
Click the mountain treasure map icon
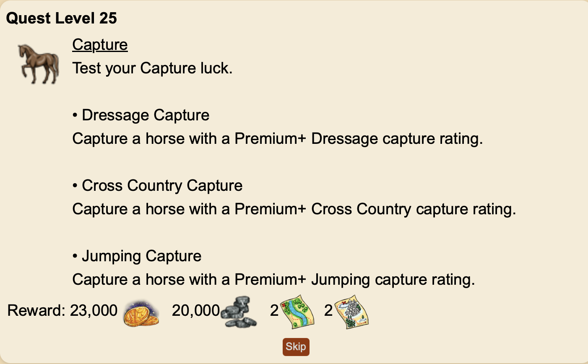(x=352, y=312)
